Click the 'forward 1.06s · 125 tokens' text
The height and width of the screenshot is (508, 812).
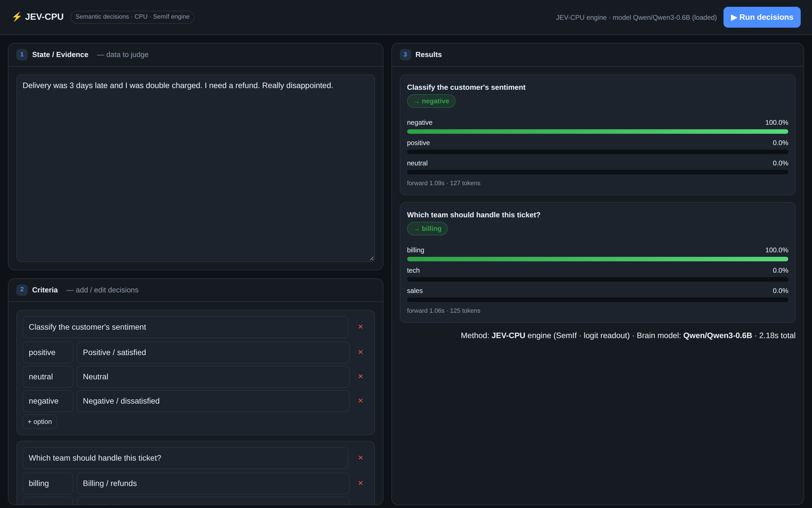point(443,311)
